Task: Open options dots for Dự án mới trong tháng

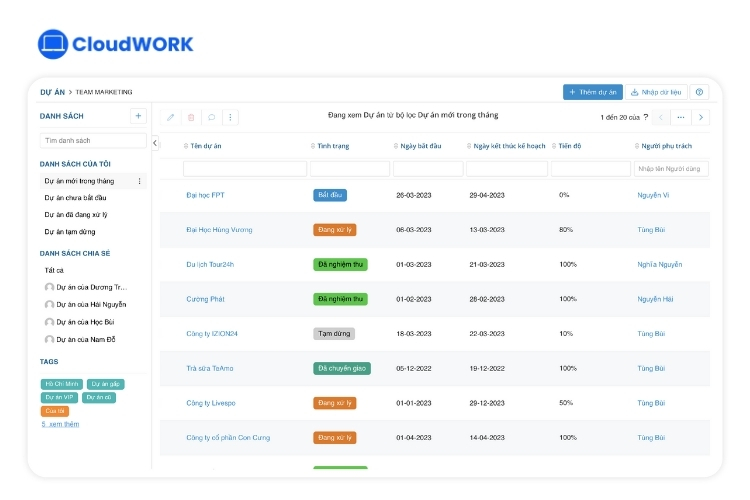Action: (x=139, y=181)
